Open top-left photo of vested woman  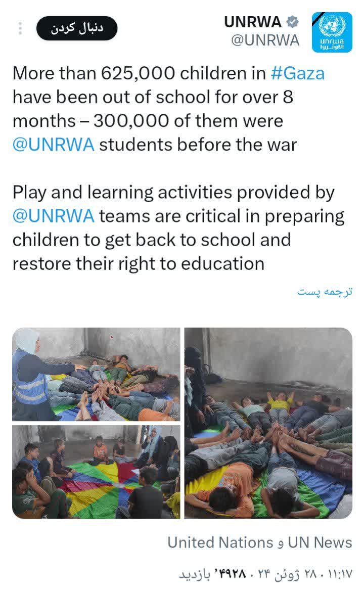(96, 374)
